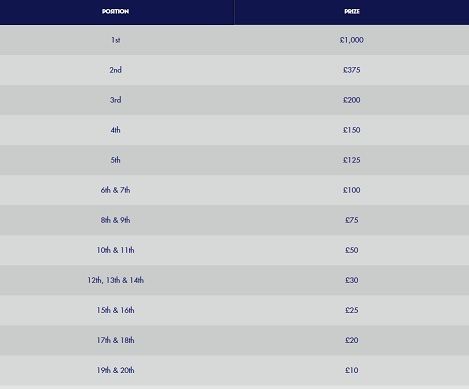Click the £75 prize value
Viewport: 469px width, 389px height.
click(x=352, y=220)
